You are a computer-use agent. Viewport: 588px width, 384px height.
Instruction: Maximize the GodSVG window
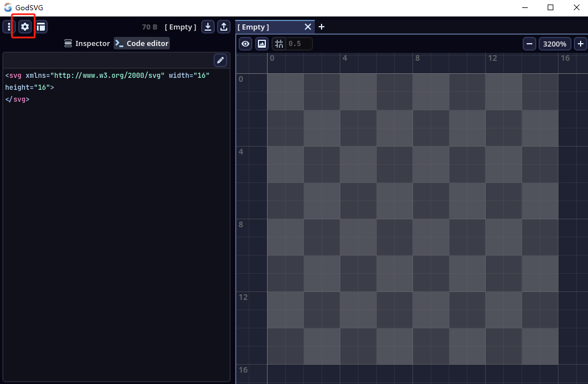(x=551, y=7)
